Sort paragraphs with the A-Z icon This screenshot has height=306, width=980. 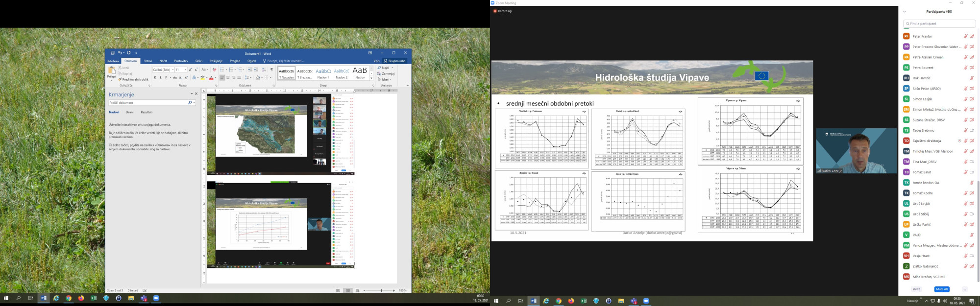(x=264, y=70)
